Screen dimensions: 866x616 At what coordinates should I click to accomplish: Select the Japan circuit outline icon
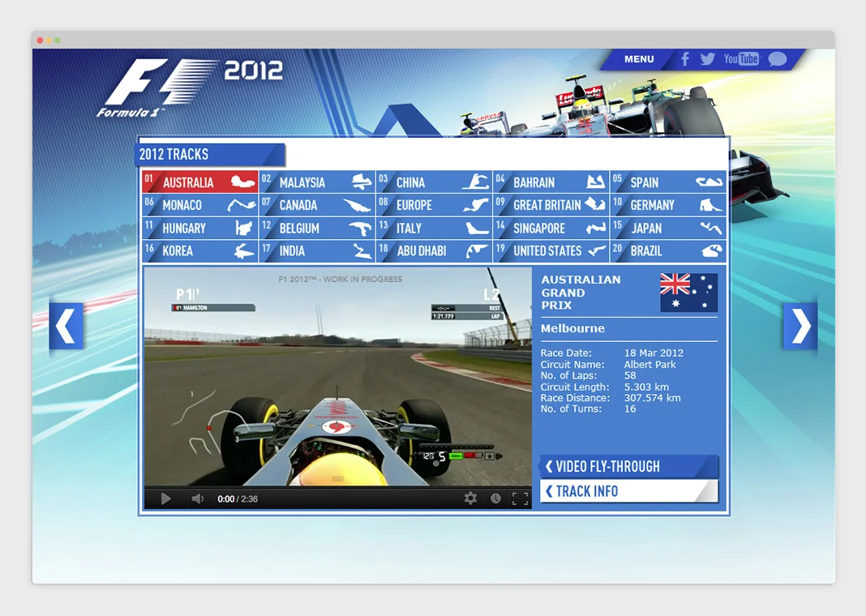click(710, 228)
